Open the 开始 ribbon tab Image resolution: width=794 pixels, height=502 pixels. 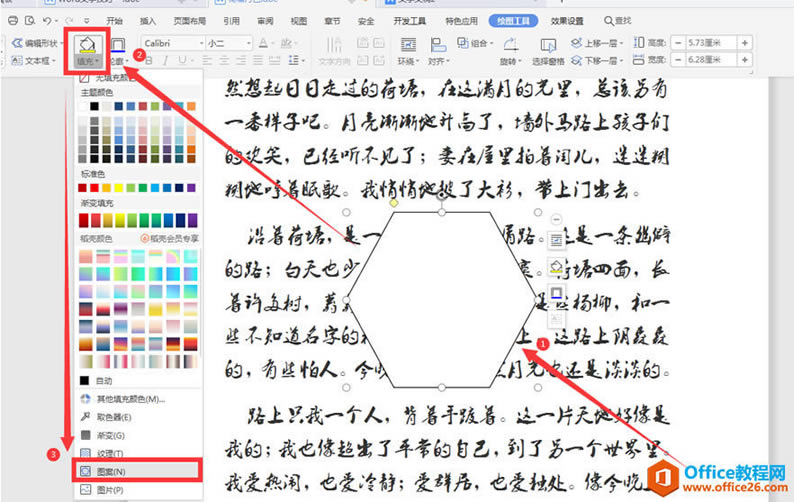tap(114, 21)
